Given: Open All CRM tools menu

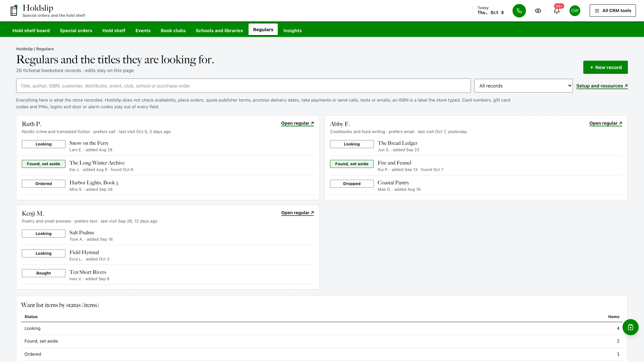Looking at the screenshot, I should (x=612, y=11).
